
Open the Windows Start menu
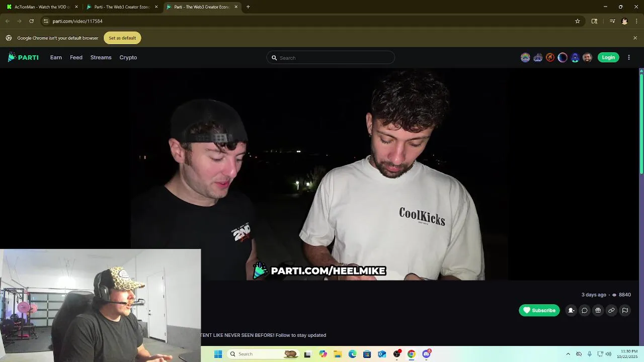coord(218,354)
